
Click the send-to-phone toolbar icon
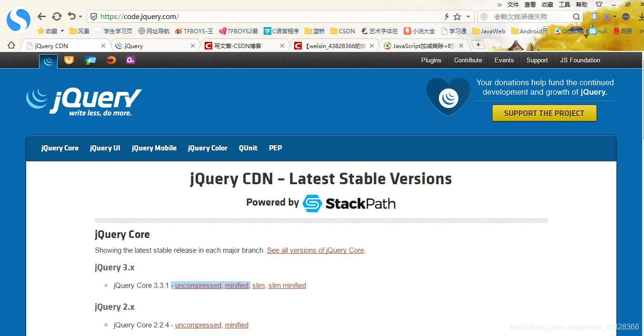[593, 17]
